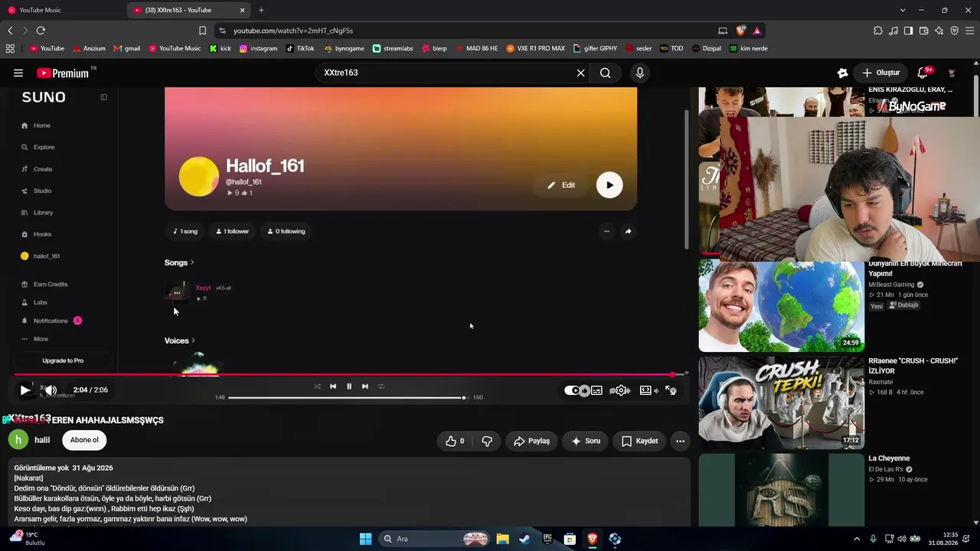Open the MrBeast Minecraft video thumbnail
The image size is (980, 551).
[x=781, y=305]
